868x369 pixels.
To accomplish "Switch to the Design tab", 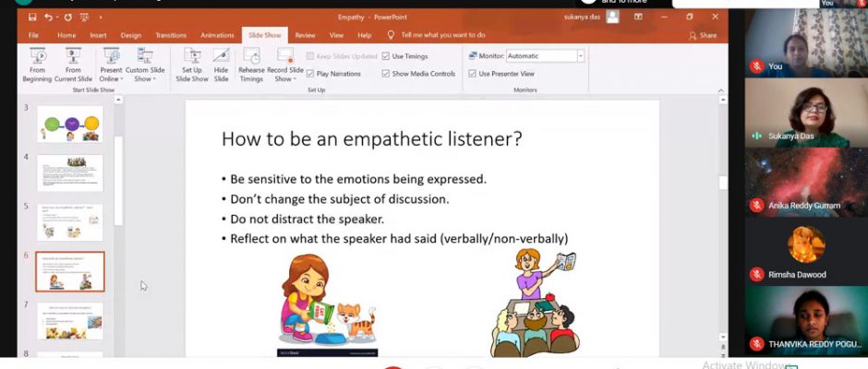I will point(130,35).
